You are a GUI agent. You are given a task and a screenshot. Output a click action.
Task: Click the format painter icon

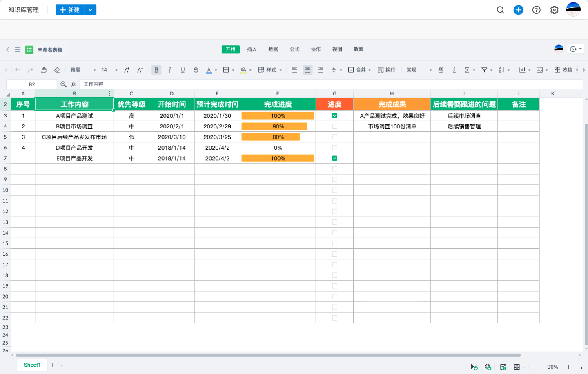[44, 70]
